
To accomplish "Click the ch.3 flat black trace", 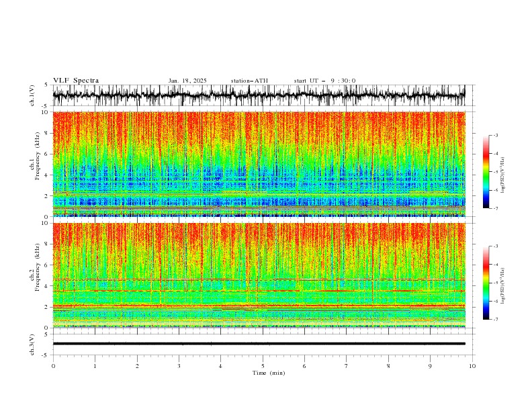I will (259, 344).
